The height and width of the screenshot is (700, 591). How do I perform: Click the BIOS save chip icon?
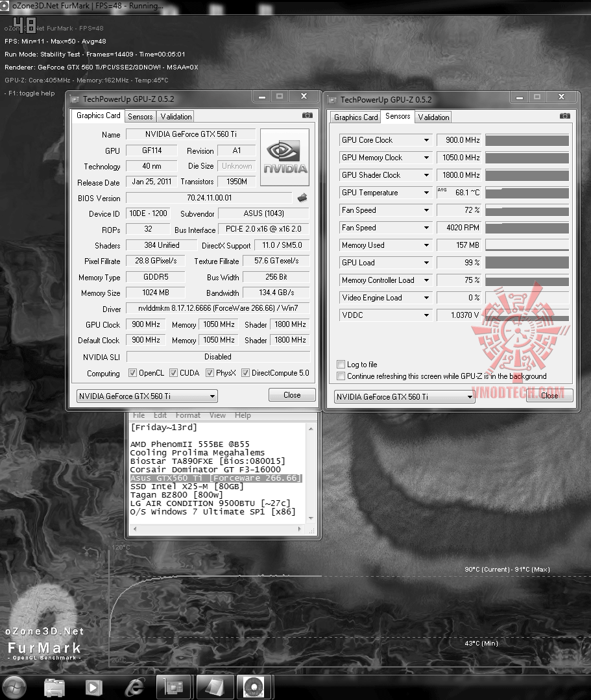click(302, 197)
